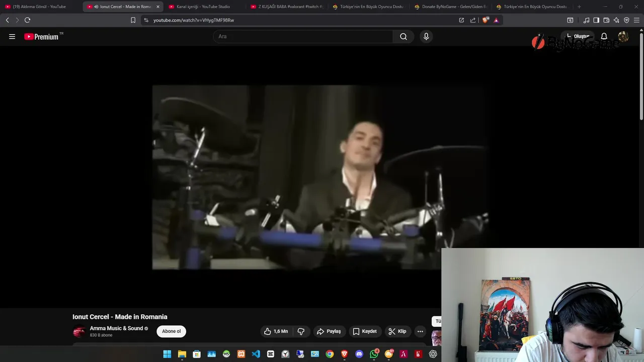
Task: Create a clip with the Klip button
Action: pyautogui.click(x=397, y=331)
